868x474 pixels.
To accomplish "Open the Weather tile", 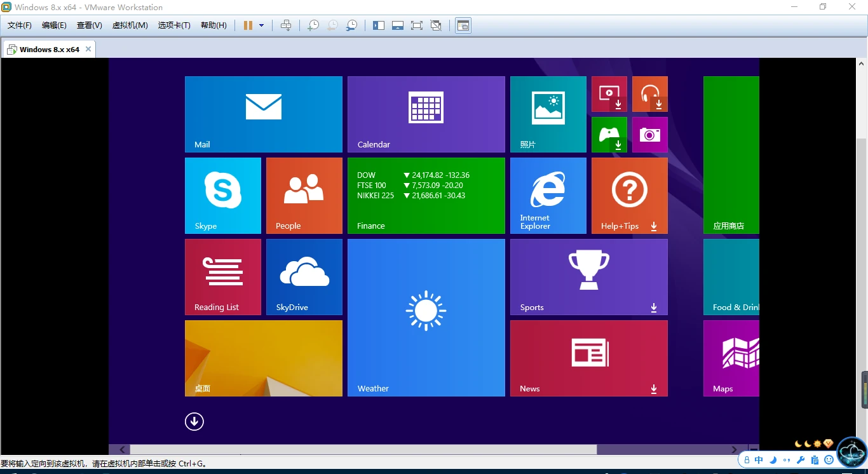I will point(426,318).
